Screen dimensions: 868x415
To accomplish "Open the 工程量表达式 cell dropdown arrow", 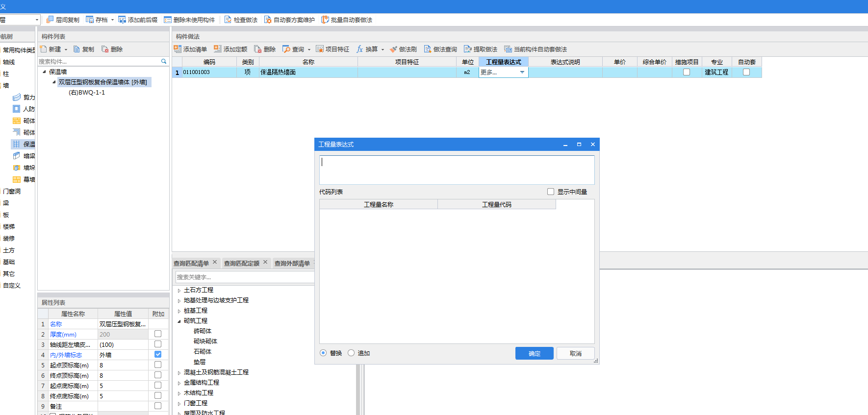I will coord(522,72).
